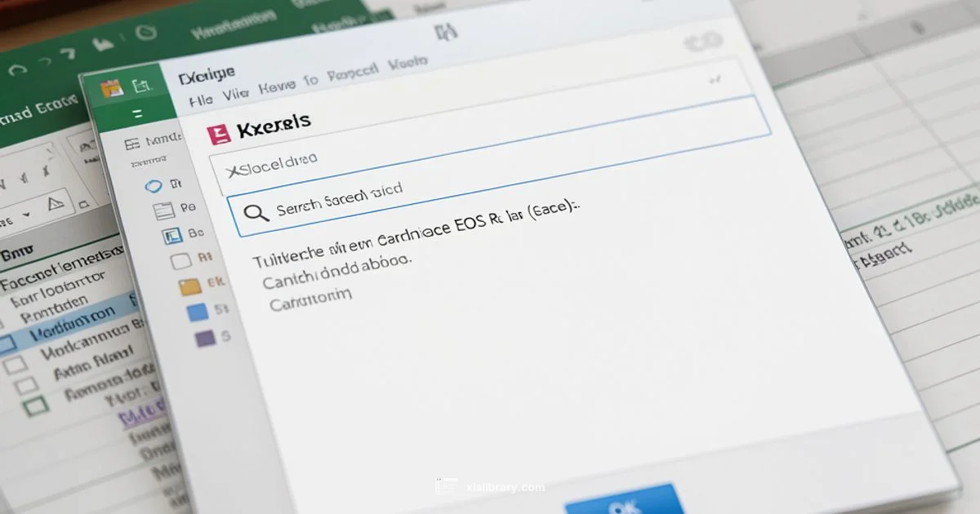Select the red workbook icon beside the dialog title

pos(217,132)
